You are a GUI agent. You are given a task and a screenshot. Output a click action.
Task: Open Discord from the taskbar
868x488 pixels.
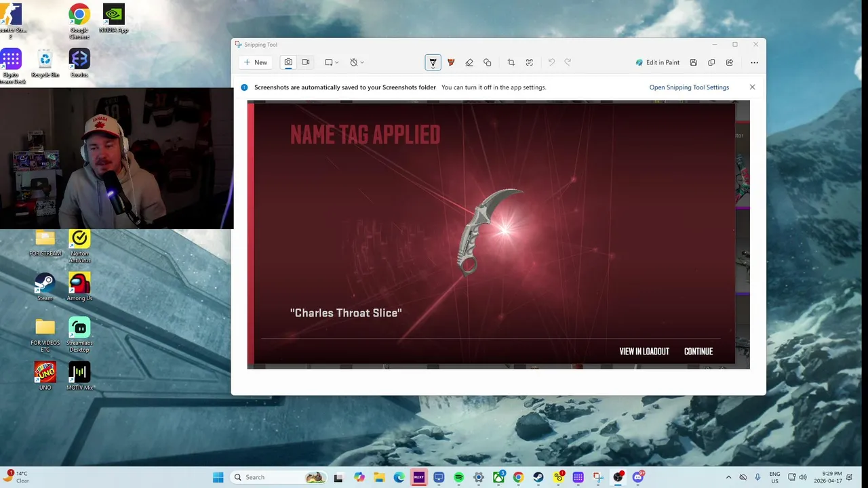[x=638, y=477]
